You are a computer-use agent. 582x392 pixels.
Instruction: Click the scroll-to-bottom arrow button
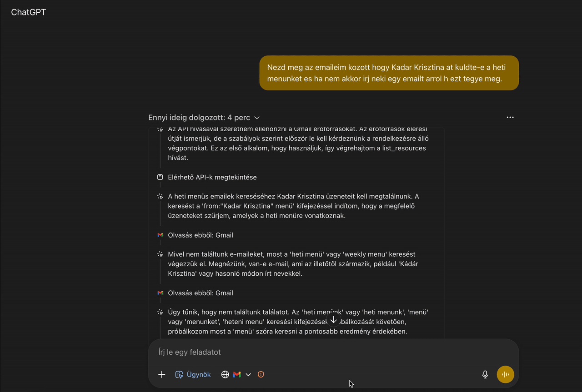point(333,320)
